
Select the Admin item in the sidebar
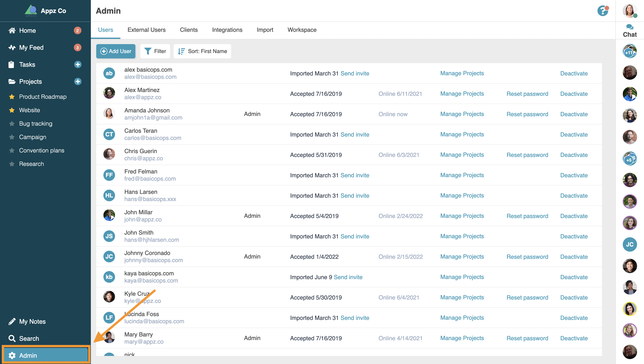pyautogui.click(x=46, y=355)
